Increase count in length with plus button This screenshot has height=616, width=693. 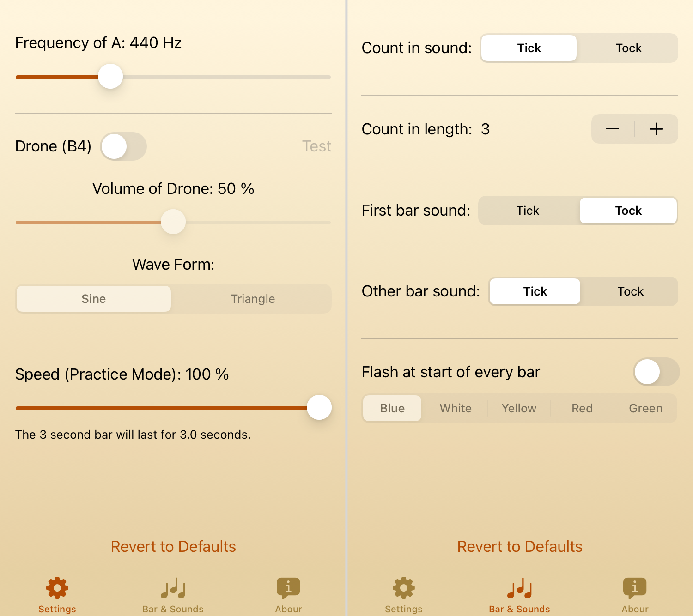pos(656,129)
